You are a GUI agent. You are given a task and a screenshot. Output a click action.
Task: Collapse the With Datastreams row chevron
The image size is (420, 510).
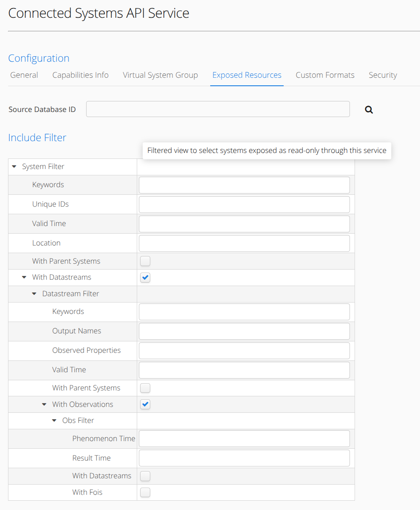pyautogui.click(x=24, y=277)
